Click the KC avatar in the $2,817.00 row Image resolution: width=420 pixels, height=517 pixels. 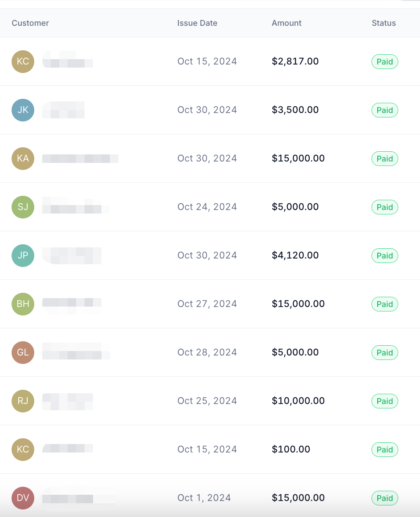(x=23, y=61)
